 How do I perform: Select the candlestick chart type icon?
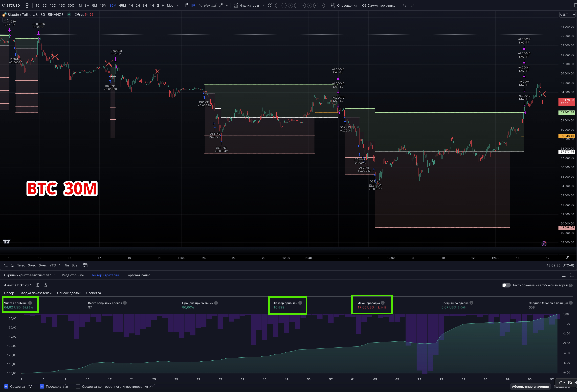(x=193, y=5)
